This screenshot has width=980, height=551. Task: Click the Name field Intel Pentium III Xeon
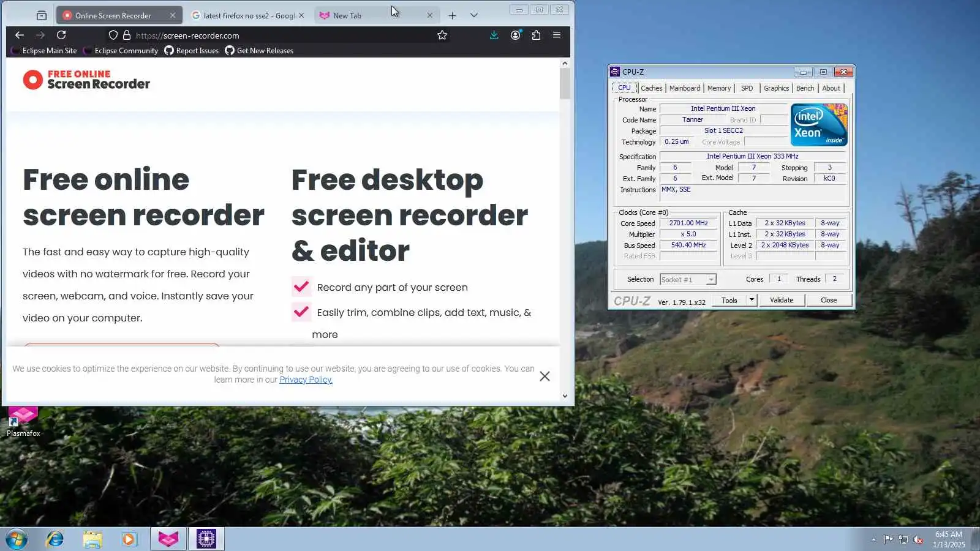pyautogui.click(x=723, y=109)
